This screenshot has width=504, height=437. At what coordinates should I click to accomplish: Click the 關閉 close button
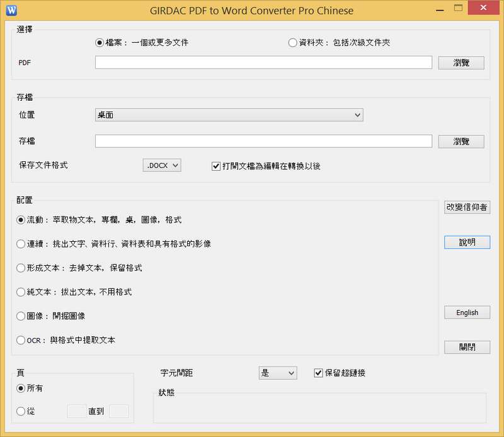tap(467, 347)
